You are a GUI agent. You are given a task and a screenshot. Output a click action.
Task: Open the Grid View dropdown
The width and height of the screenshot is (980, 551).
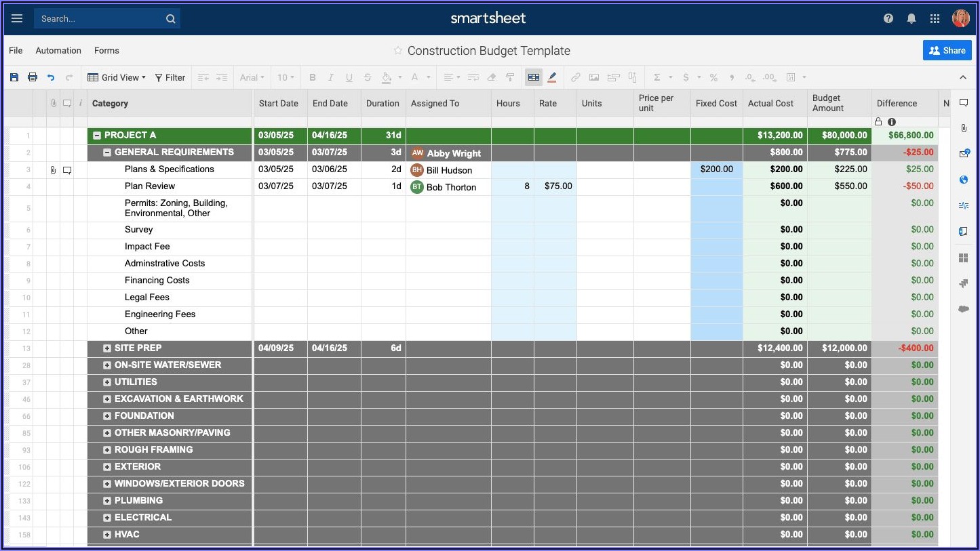(117, 77)
